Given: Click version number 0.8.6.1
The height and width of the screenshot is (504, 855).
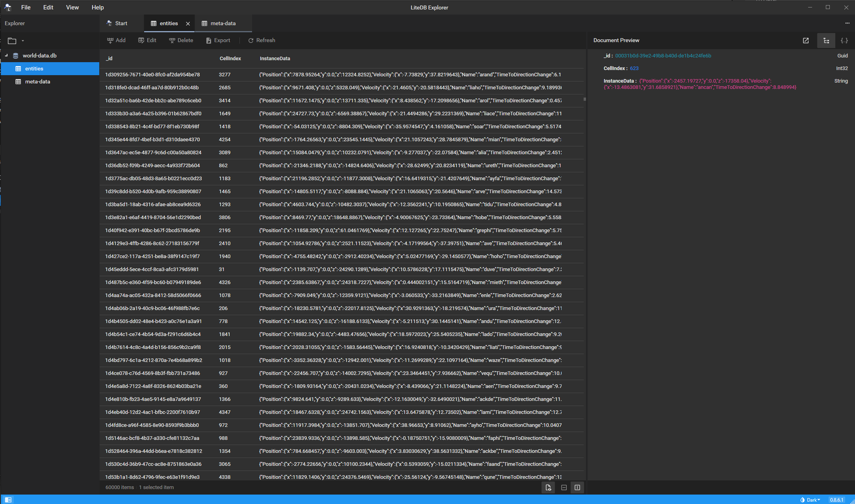Looking at the screenshot, I should coord(836,500).
